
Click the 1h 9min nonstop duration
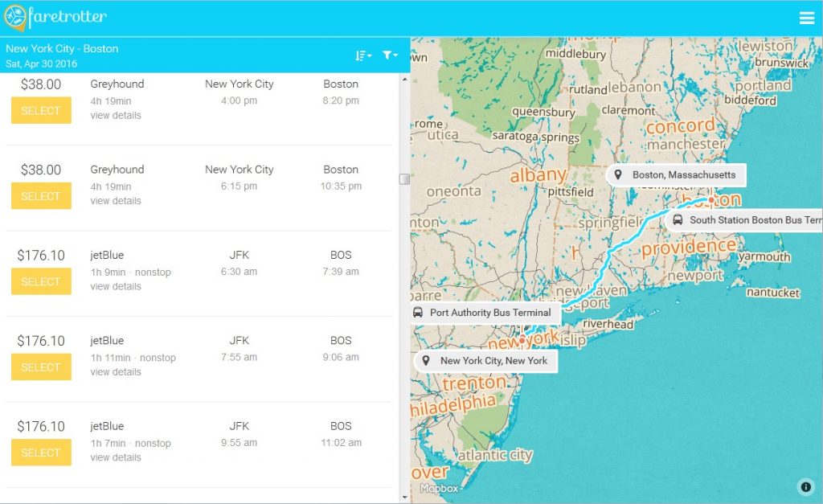coord(130,272)
